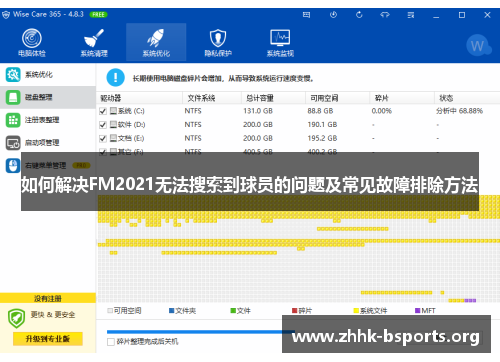Open the 系统监视 system monitor tab
The height and width of the screenshot is (362, 500).
tap(280, 43)
